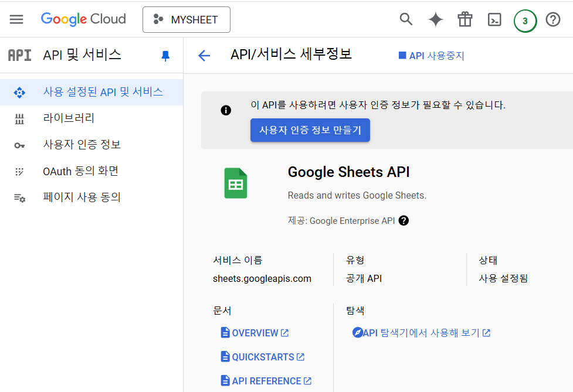
Task: Click the key icon for credentials
Action: click(x=19, y=146)
